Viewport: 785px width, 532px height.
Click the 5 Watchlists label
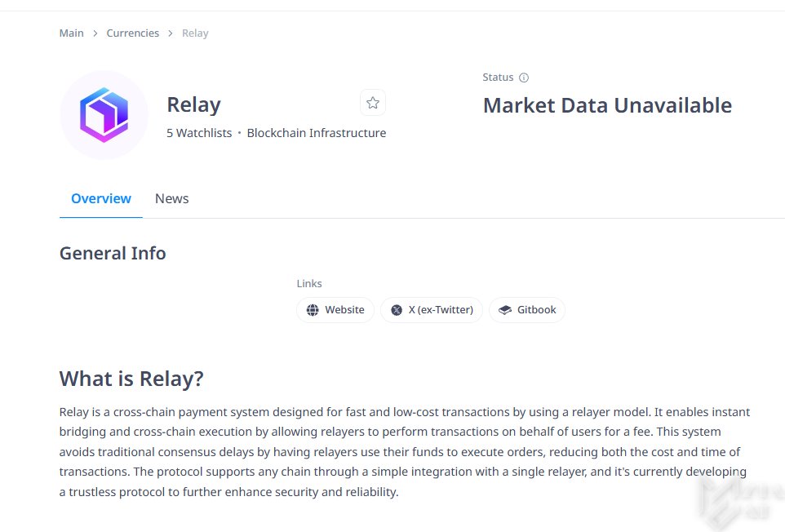pos(199,133)
